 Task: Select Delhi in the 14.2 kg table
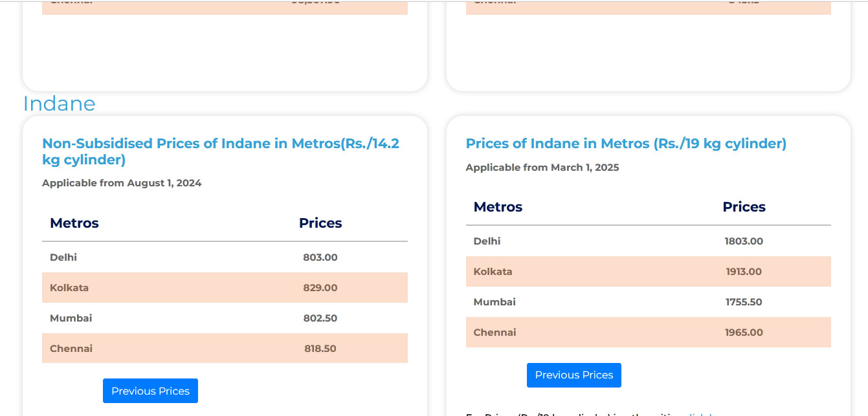[x=63, y=257]
